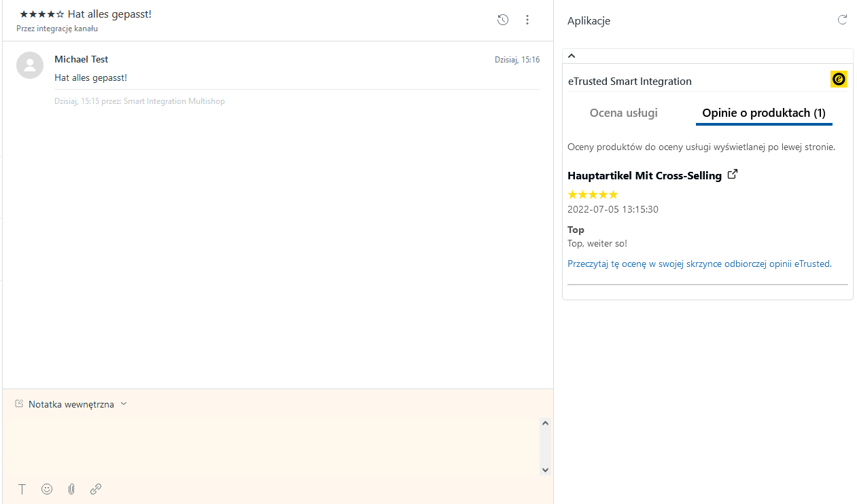Click the five-star product rating
Image resolution: width=857 pixels, height=504 pixels.
(x=593, y=195)
